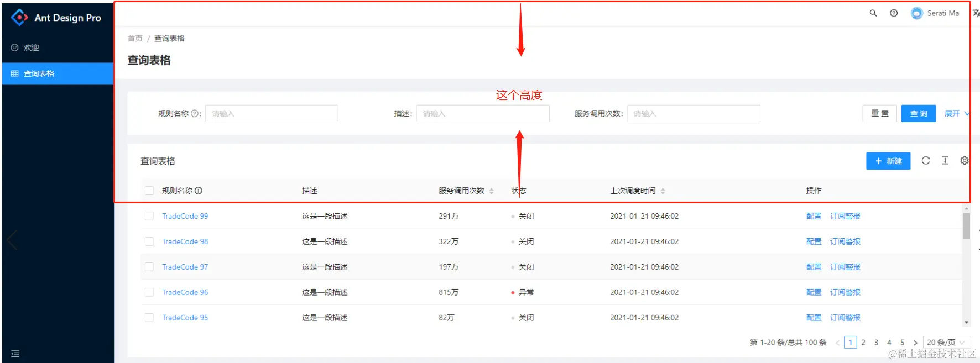Open the TradeCode 97 link
Image resolution: width=980 pixels, height=363 pixels.
pos(185,267)
